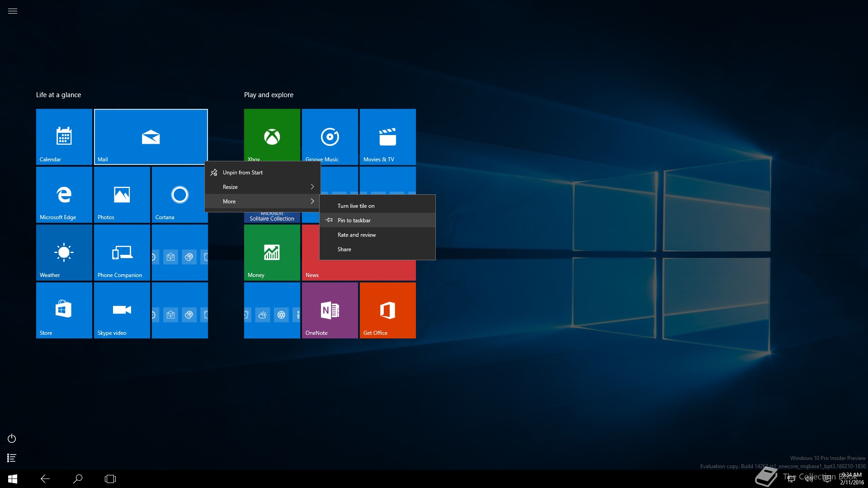Click the Power icon
The width and height of the screenshot is (868, 488).
(x=12, y=438)
